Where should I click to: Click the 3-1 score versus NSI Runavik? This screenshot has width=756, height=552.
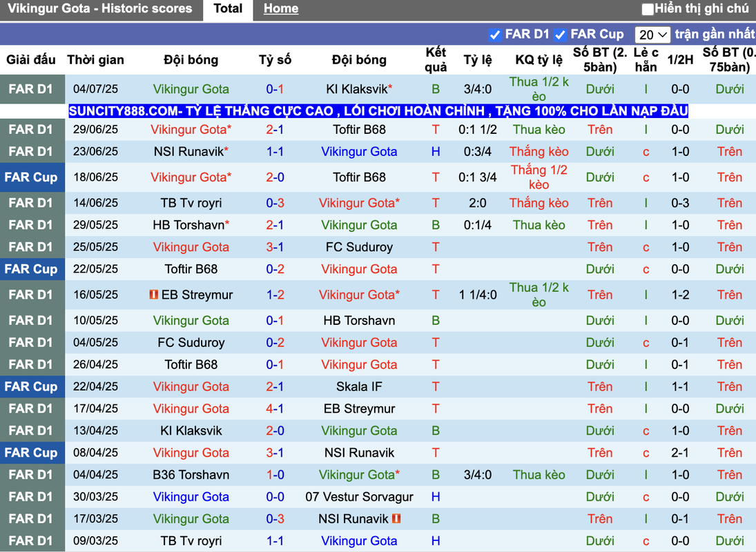click(x=275, y=453)
